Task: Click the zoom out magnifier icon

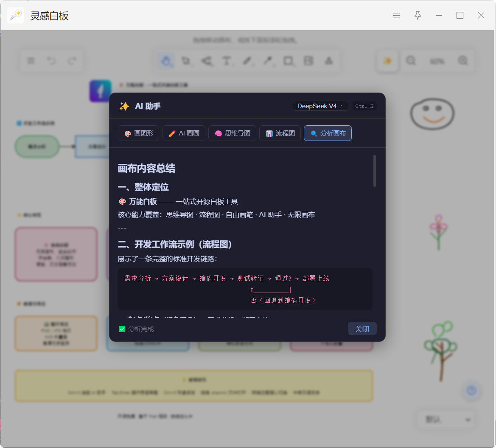Action: 411,60
